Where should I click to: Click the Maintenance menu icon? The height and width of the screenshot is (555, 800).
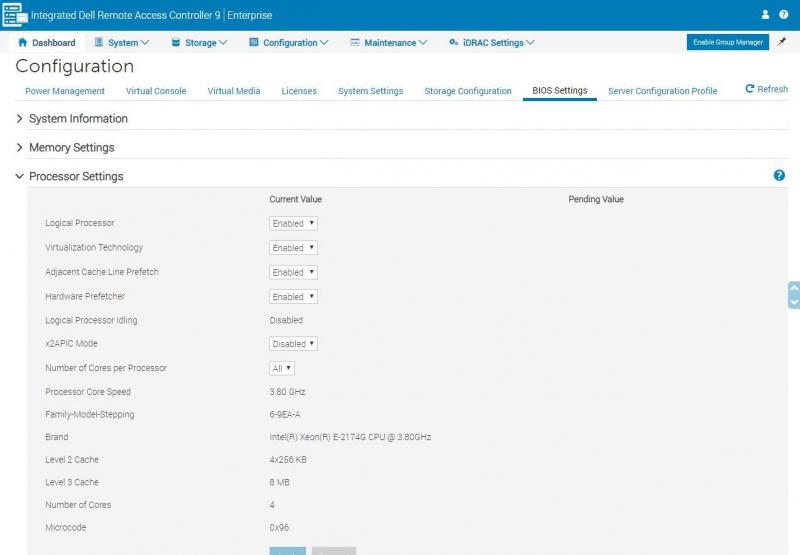pos(355,42)
